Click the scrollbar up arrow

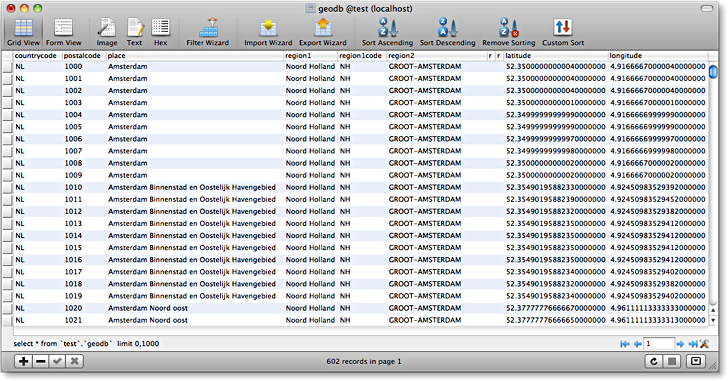(x=713, y=310)
